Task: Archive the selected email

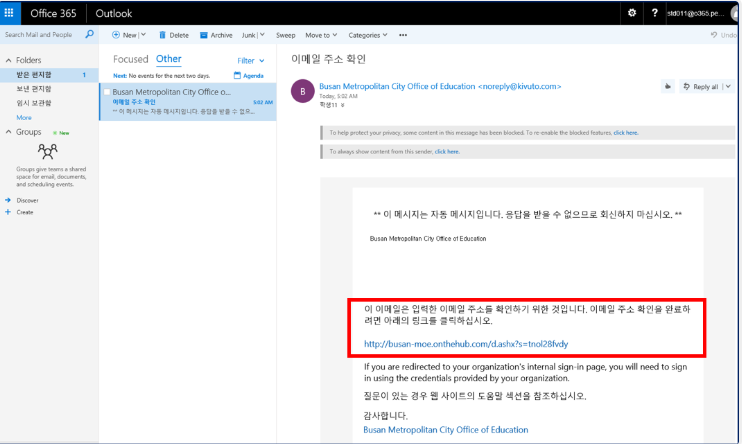Action: (216, 34)
